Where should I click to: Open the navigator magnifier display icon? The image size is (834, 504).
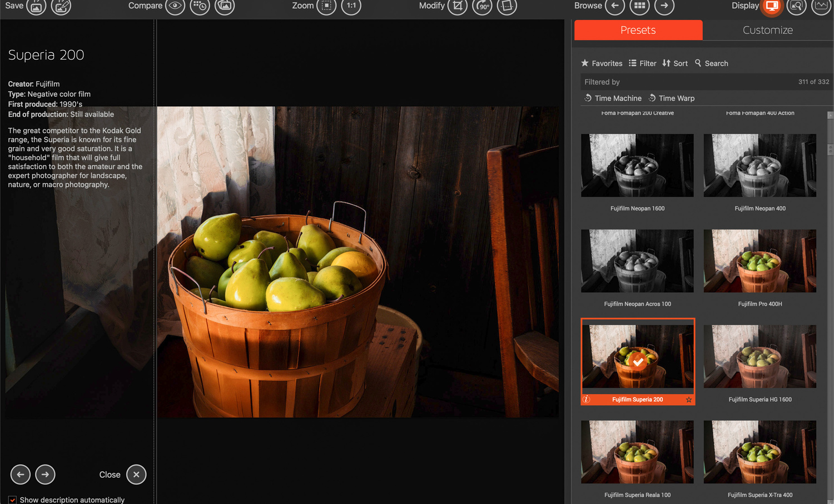pyautogui.click(x=796, y=6)
